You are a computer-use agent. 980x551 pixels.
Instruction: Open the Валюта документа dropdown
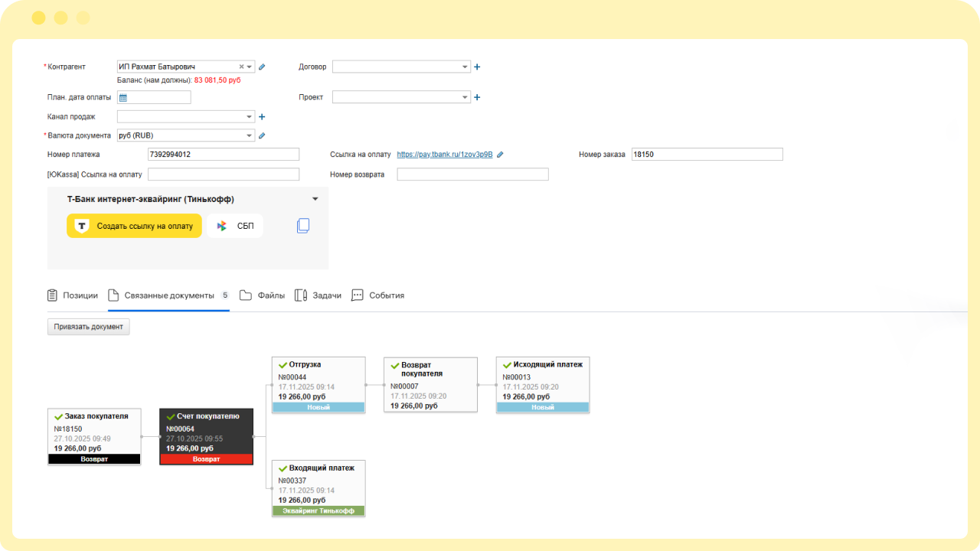(250, 135)
